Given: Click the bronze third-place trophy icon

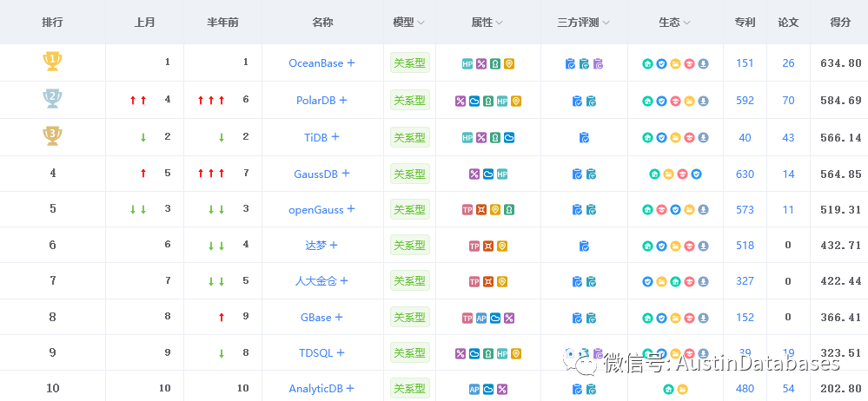Looking at the screenshot, I should pyautogui.click(x=53, y=136).
